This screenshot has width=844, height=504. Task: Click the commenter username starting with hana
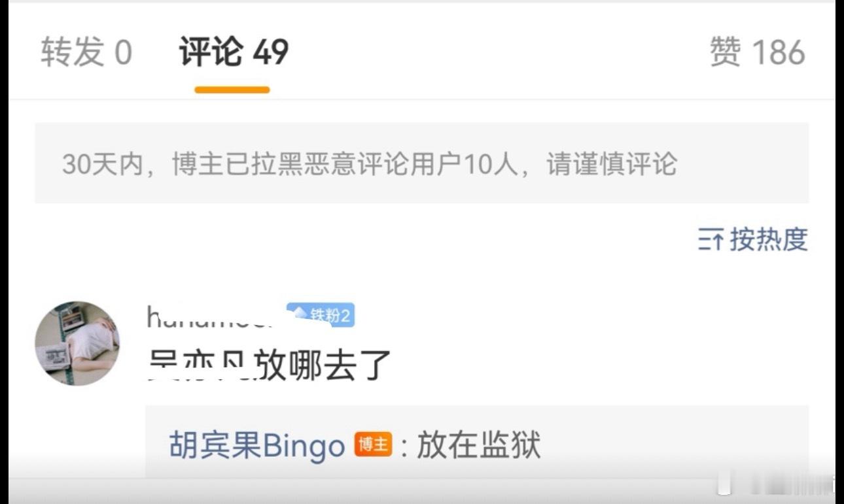click(213, 316)
